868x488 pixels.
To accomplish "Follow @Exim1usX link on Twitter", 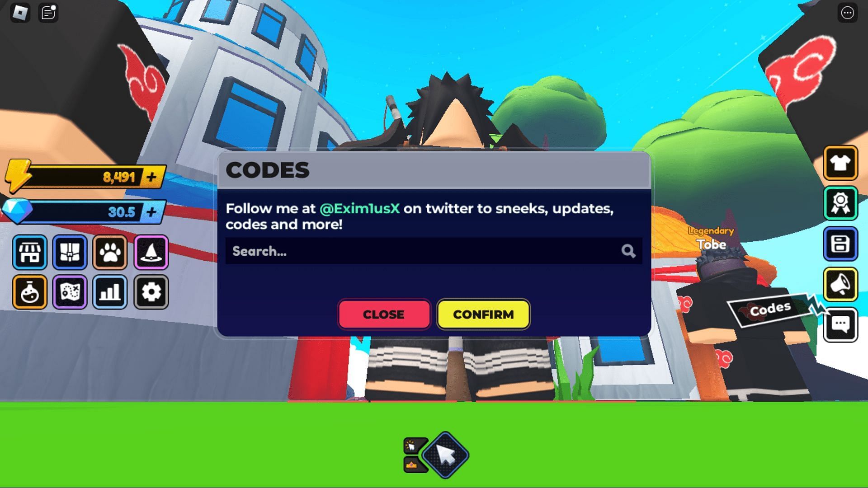I will click(359, 208).
